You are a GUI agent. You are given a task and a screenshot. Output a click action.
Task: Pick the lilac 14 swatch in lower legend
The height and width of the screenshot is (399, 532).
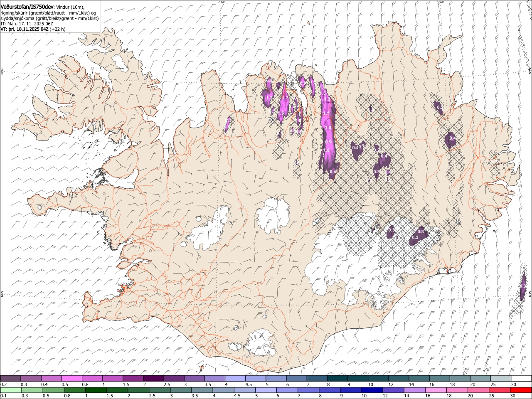[414, 390]
